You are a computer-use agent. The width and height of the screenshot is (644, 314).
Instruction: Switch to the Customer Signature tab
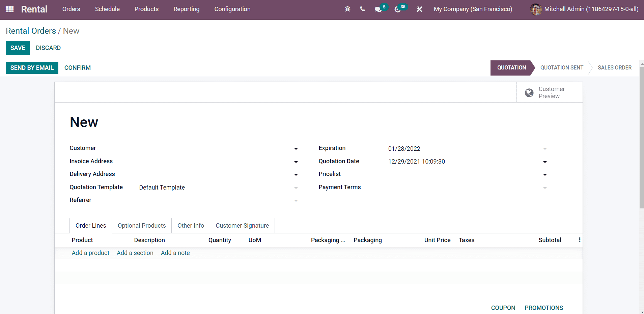242,226
